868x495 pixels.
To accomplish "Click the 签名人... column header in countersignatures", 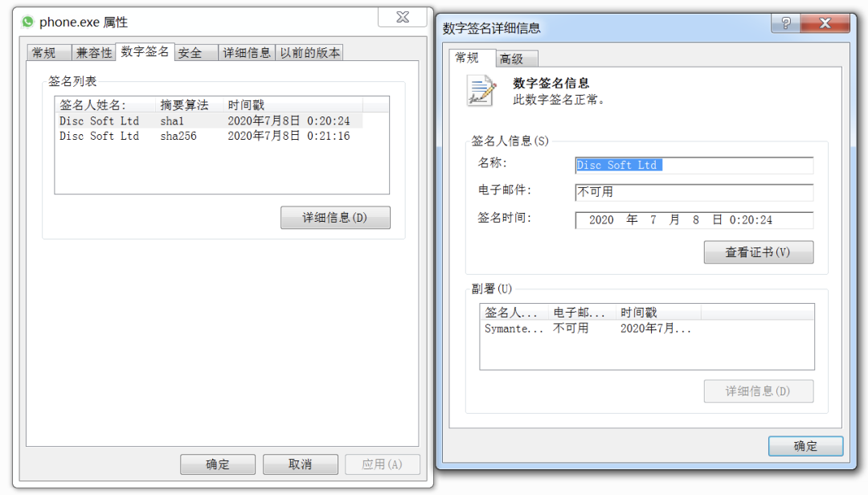I will [514, 313].
